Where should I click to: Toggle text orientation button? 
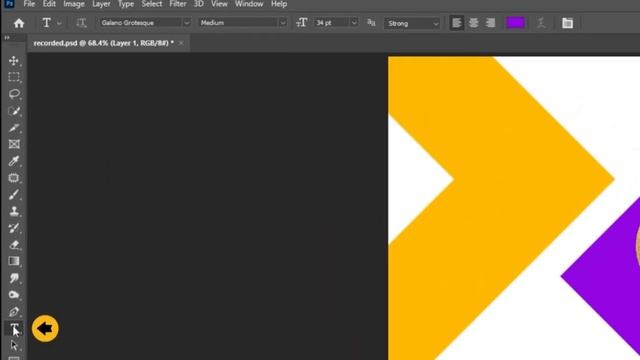point(81,23)
